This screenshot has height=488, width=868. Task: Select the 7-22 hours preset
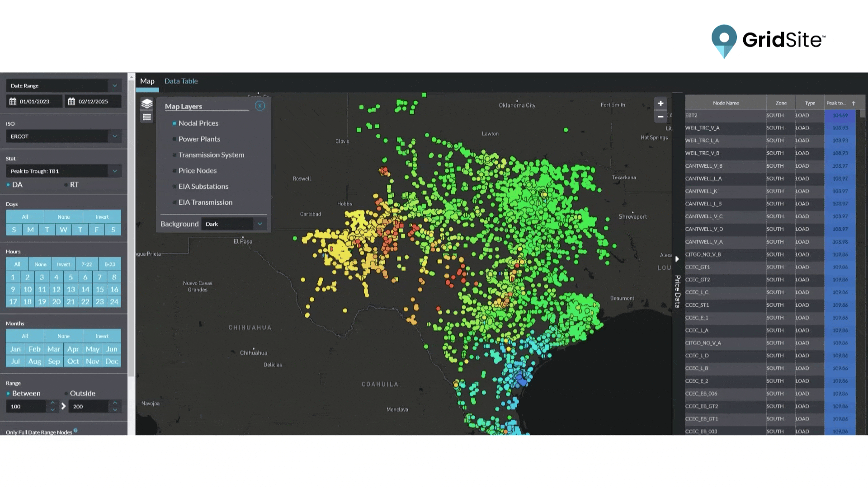pos(87,264)
